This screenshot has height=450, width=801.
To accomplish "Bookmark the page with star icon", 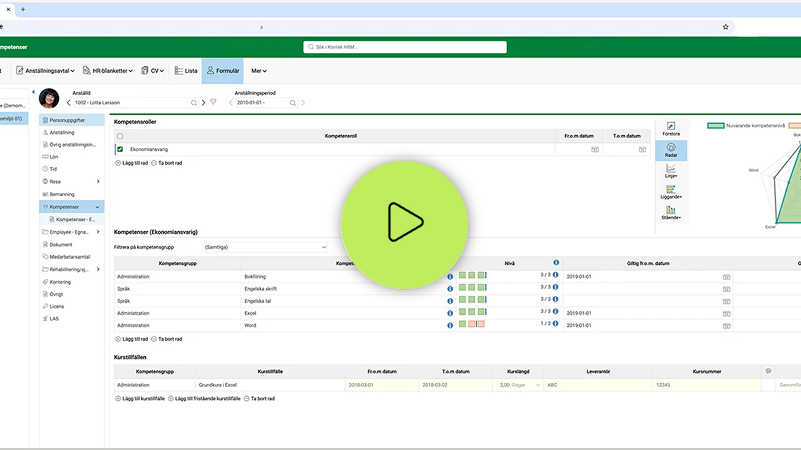I will (x=726, y=27).
